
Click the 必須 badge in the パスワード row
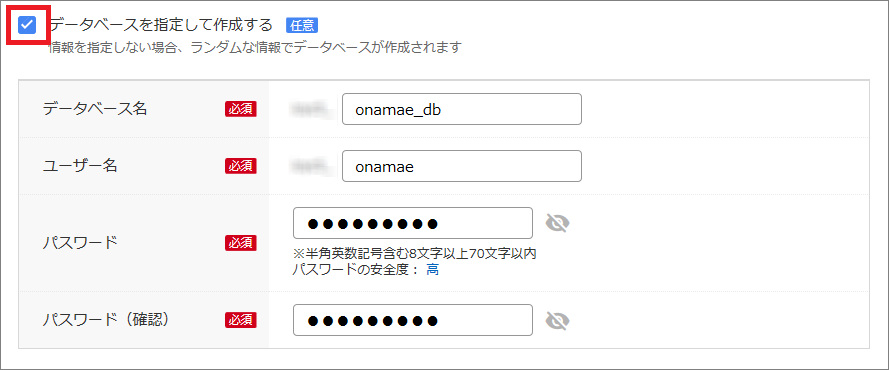[241, 243]
